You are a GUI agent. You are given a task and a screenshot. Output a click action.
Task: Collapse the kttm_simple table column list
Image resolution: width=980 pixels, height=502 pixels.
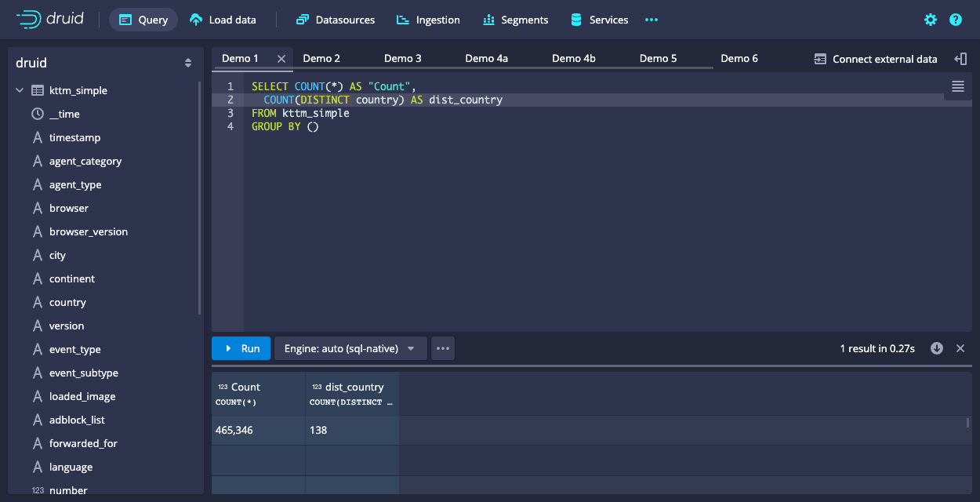click(x=20, y=90)
